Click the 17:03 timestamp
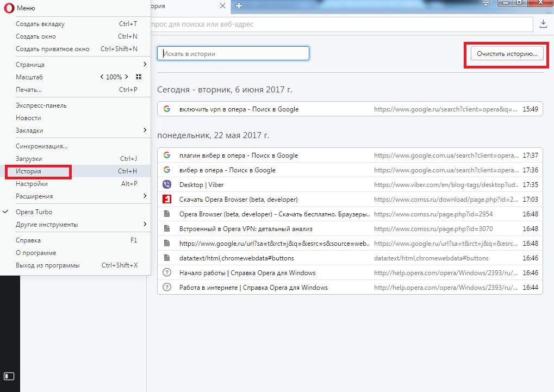Screen dimensions: 554x392 click(530, 200)
